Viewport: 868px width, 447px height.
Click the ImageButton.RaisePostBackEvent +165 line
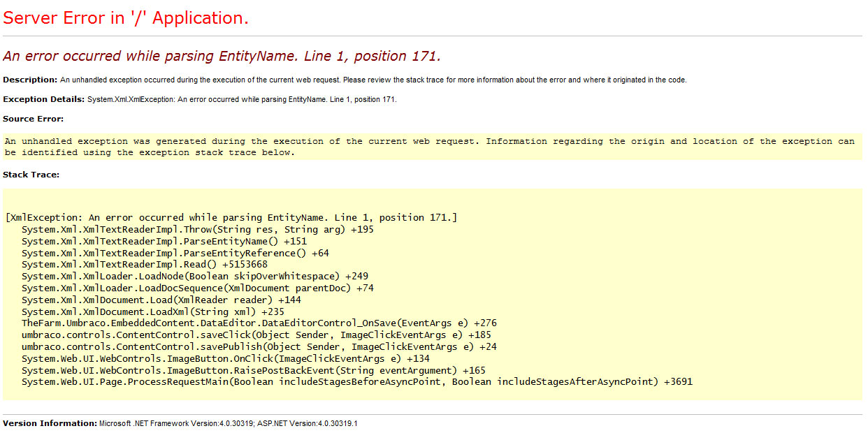(x=253, y=370)
